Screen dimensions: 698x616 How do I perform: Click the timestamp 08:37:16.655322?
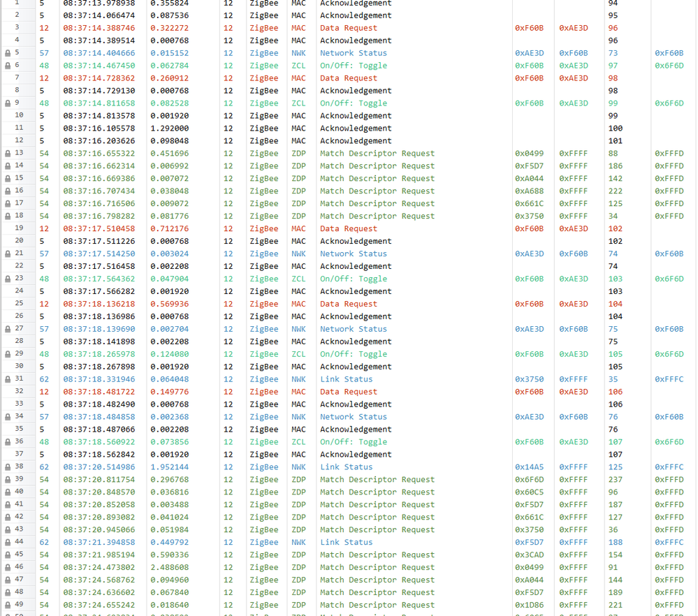[x=99, y=154]
